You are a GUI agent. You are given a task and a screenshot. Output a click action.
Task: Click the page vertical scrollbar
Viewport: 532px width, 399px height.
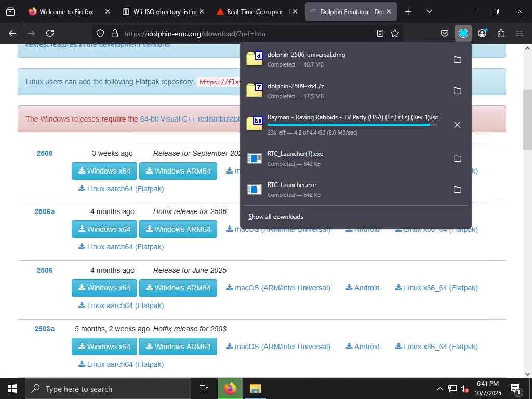pyautogui.click(x=527, y=119)
